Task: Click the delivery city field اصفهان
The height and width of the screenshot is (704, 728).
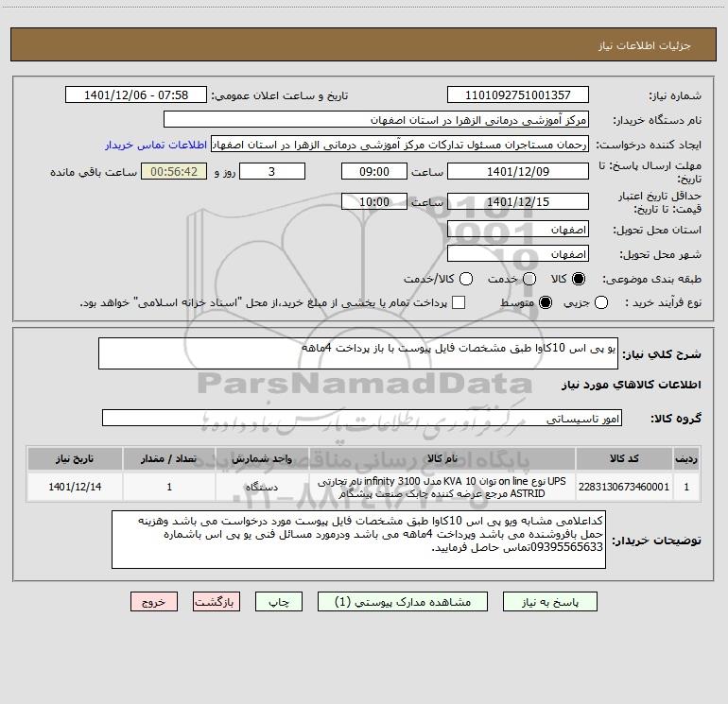Action: point(518,254)
